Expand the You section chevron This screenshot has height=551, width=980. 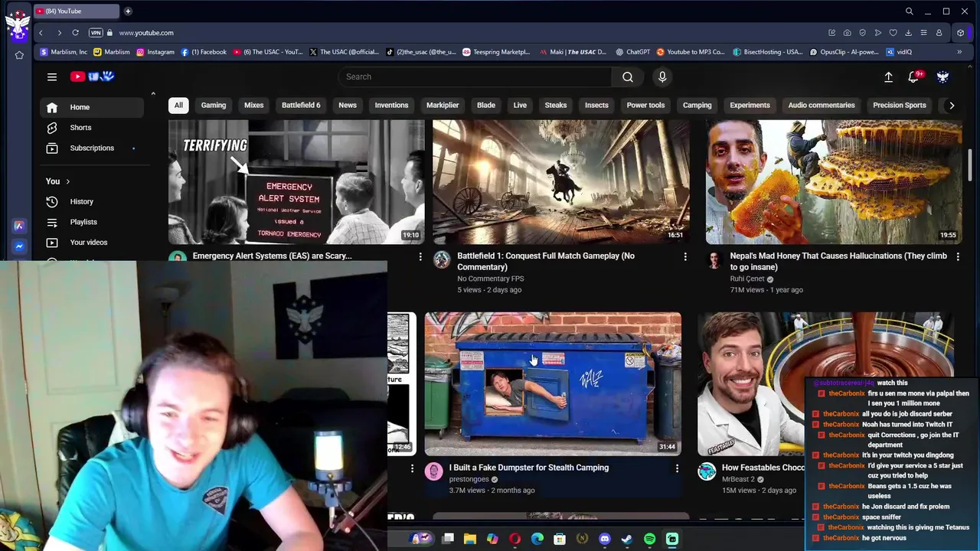click(x=67, y=181)
